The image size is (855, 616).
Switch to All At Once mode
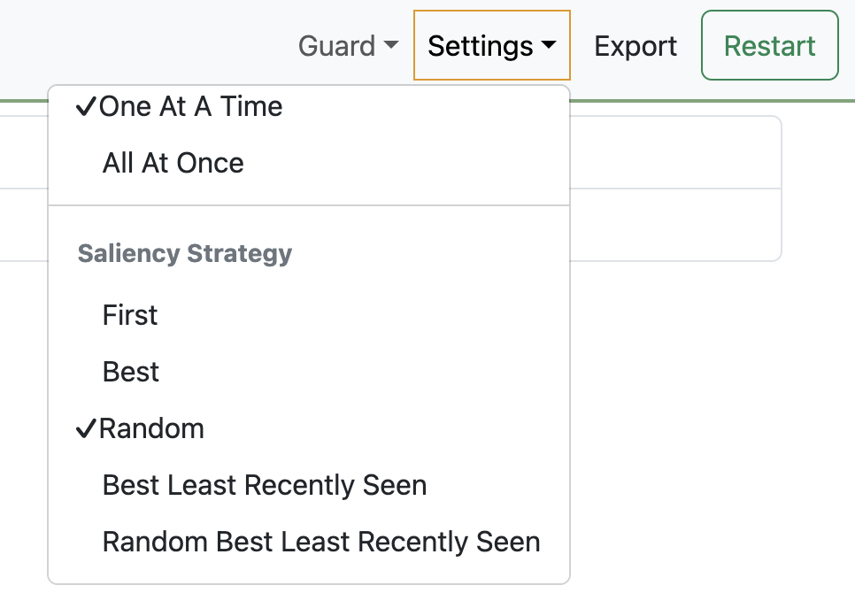(173, 164)
